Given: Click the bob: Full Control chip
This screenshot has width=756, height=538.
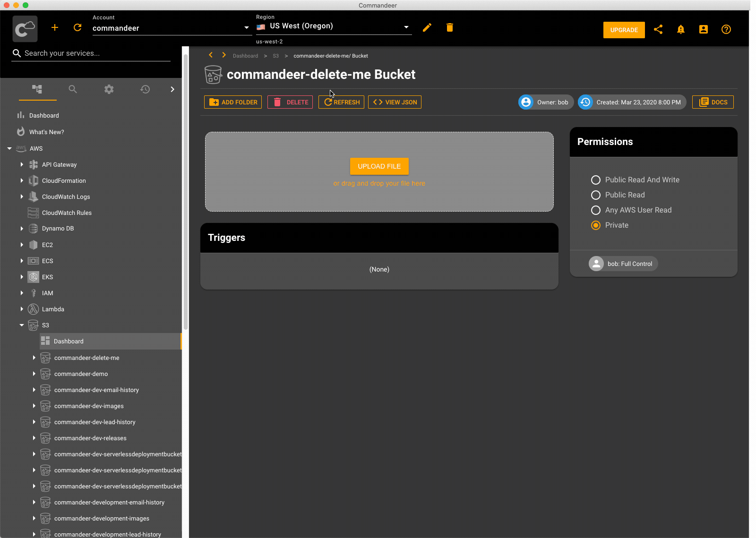Looking at the screenshot, I should click(x=623, y=264).
